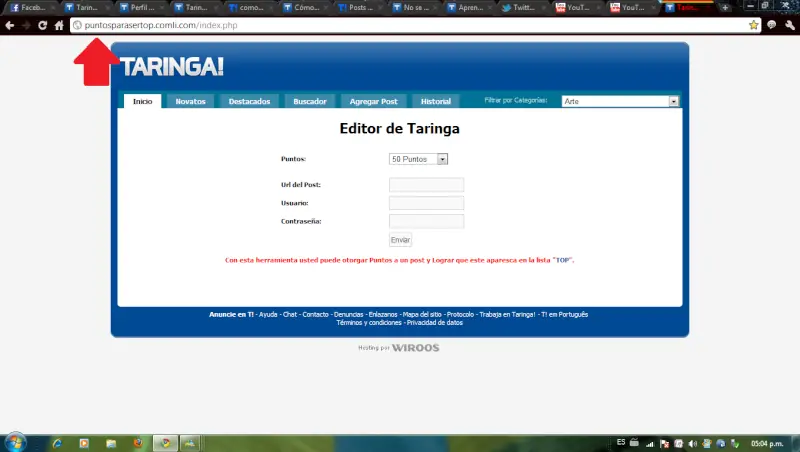Click the address bar URL

[161, 25]
